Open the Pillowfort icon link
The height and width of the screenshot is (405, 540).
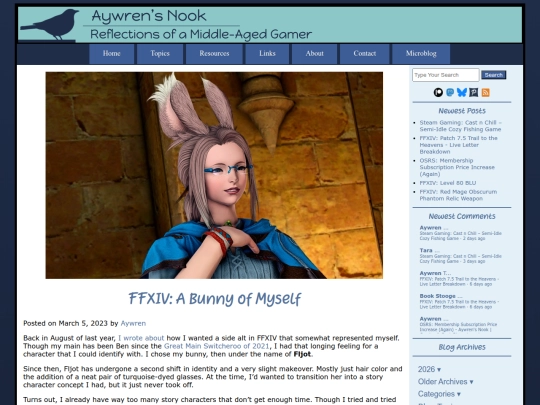click(474, 92)
